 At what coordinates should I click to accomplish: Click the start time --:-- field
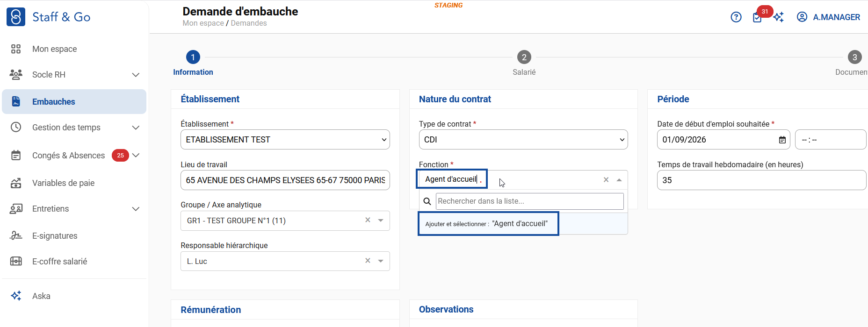point(831,140)
